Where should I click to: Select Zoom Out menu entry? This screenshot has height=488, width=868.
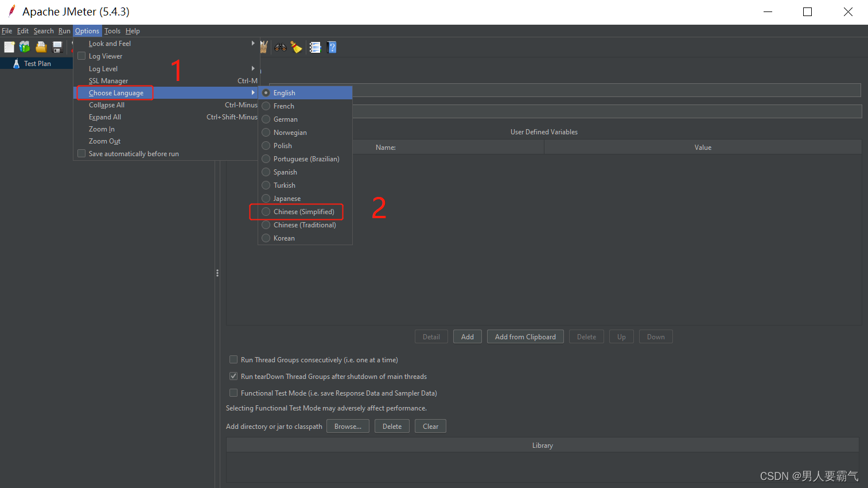[x=166, y=141]
